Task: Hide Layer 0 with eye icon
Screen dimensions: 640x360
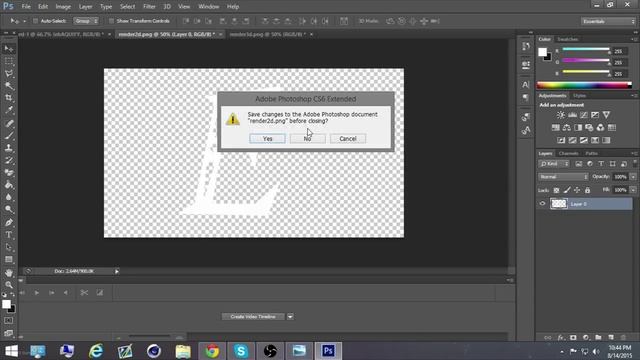Action: pos(542,204)
